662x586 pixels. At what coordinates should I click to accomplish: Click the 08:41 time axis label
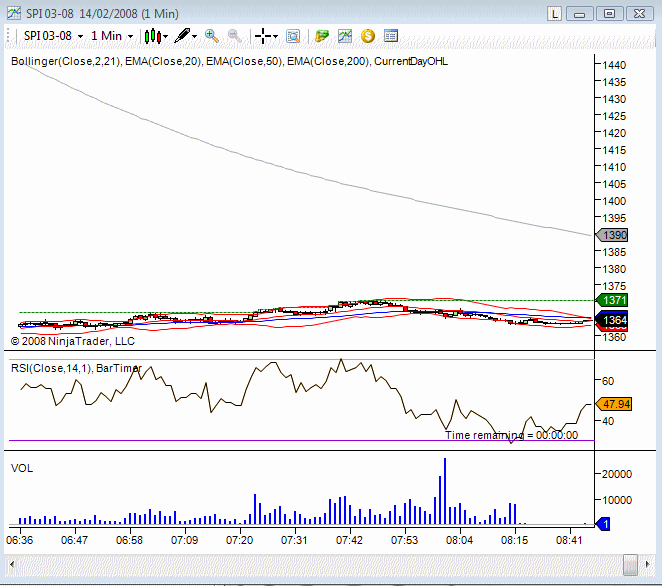tap(569, 540)
